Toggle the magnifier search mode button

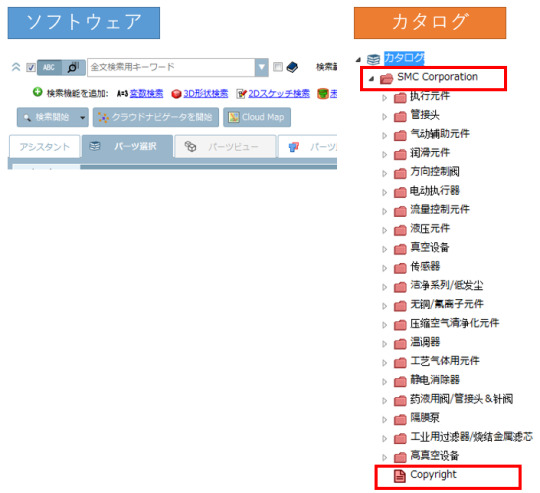tap(73, 67)
